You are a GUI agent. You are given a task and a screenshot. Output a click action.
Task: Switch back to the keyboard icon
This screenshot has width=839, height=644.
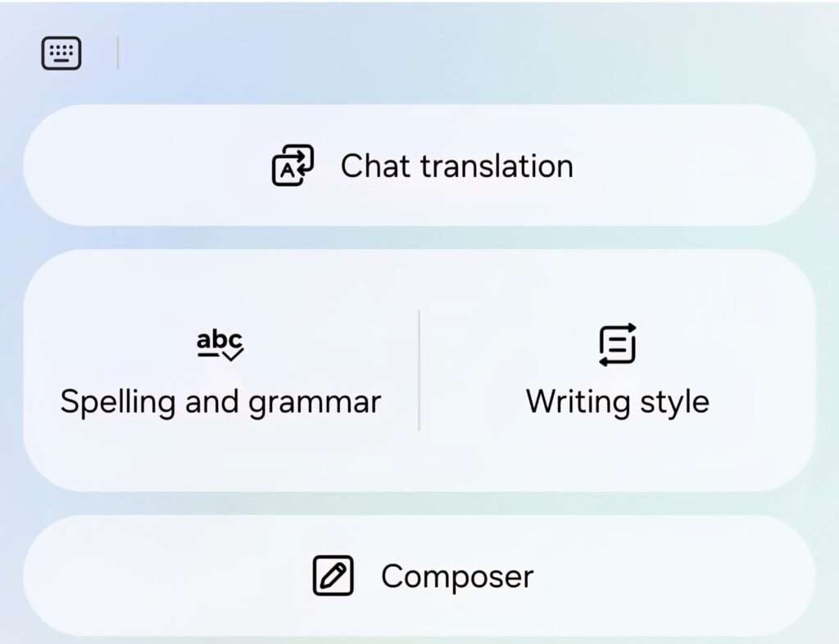61,53
